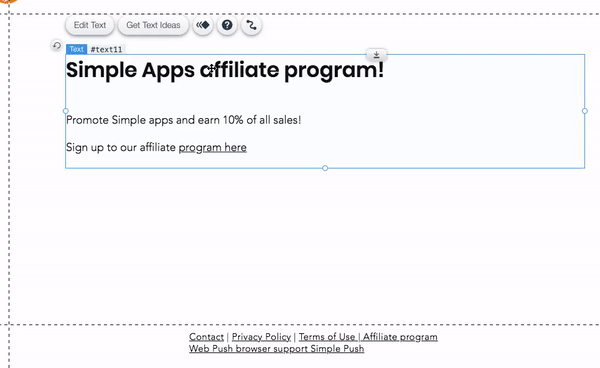Select the blue Text label tag

coord(76,49)
